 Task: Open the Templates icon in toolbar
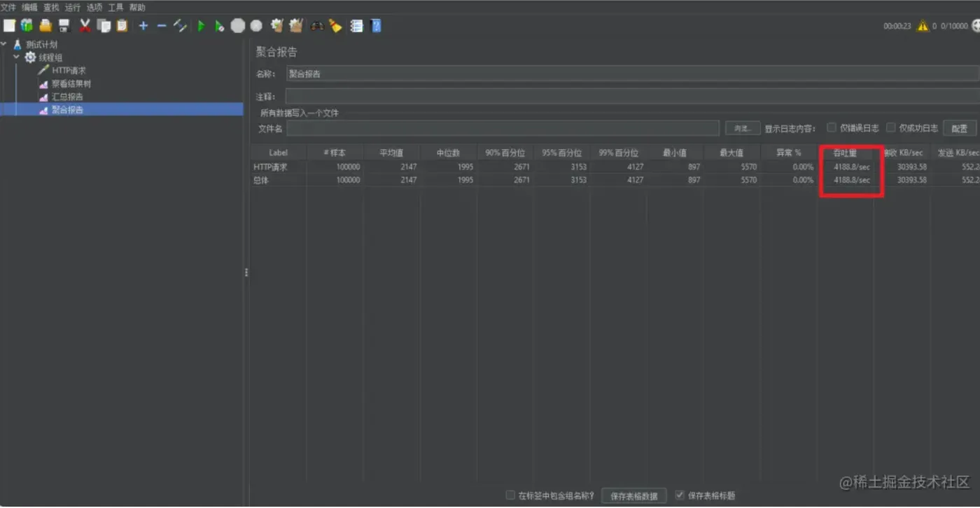tap(27, 26)
